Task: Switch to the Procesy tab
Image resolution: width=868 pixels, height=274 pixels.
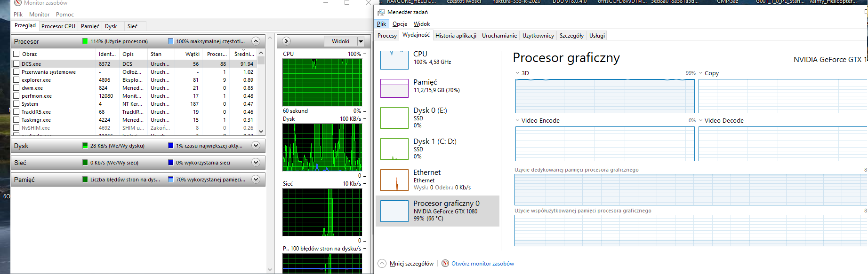Action: pos(387,36)
